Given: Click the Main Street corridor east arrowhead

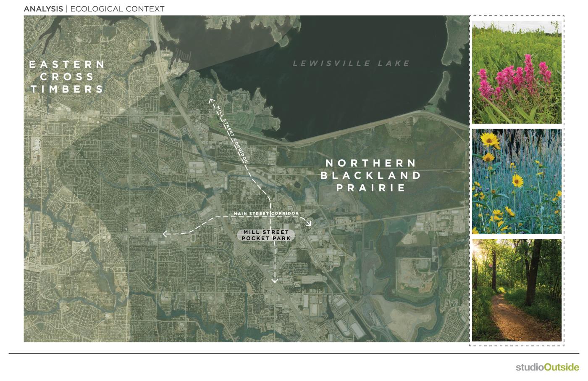Looking at the screenshot, I should click(x=309, y=224).
